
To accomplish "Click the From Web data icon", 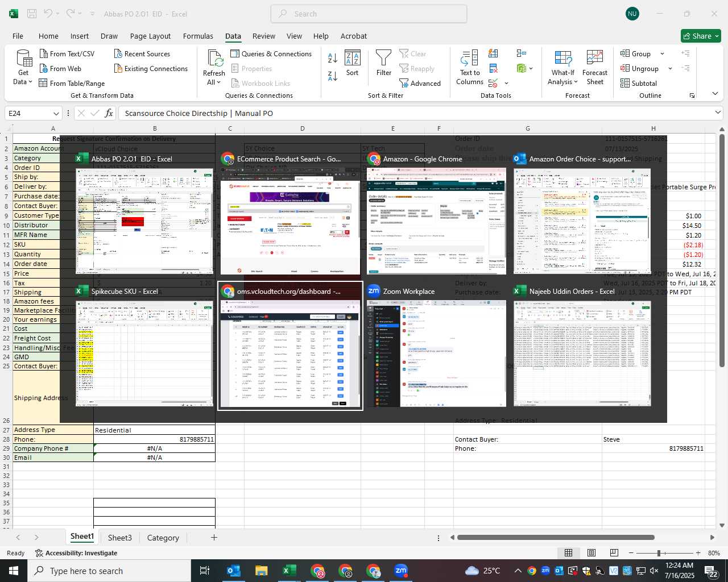I will coord(44,68).
